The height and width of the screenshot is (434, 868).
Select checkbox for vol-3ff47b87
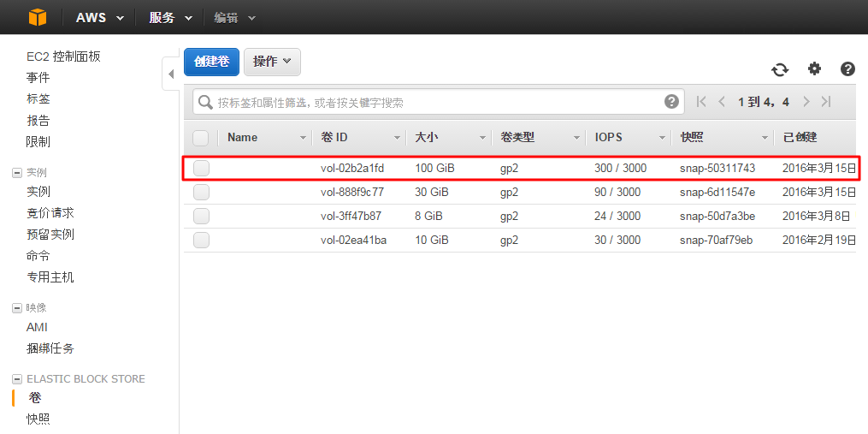(x=202, y=217)
